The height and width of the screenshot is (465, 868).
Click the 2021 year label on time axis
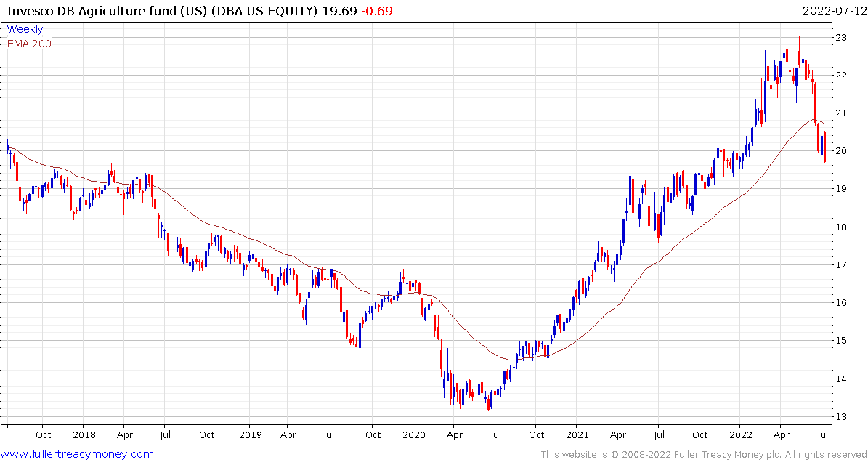point(576,434)
